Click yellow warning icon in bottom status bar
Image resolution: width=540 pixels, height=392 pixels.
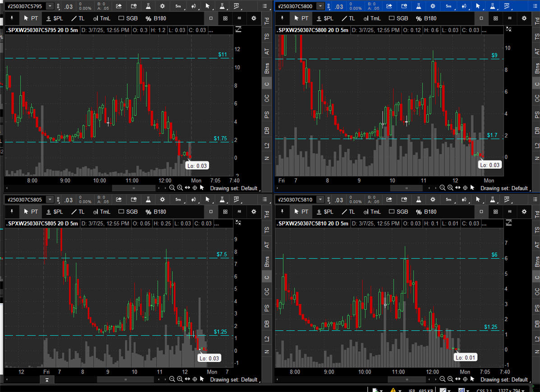[x=393, y=390]
